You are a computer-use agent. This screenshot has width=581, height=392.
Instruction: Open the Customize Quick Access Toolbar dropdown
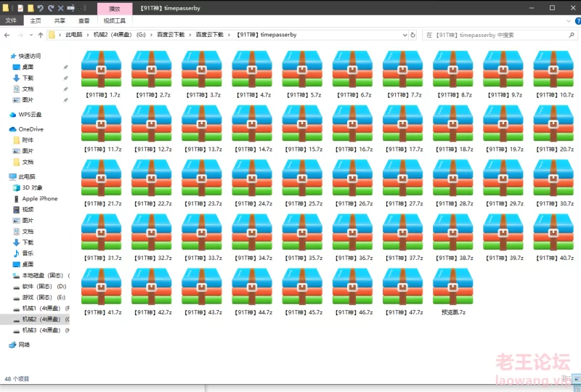tap(80, 8)
